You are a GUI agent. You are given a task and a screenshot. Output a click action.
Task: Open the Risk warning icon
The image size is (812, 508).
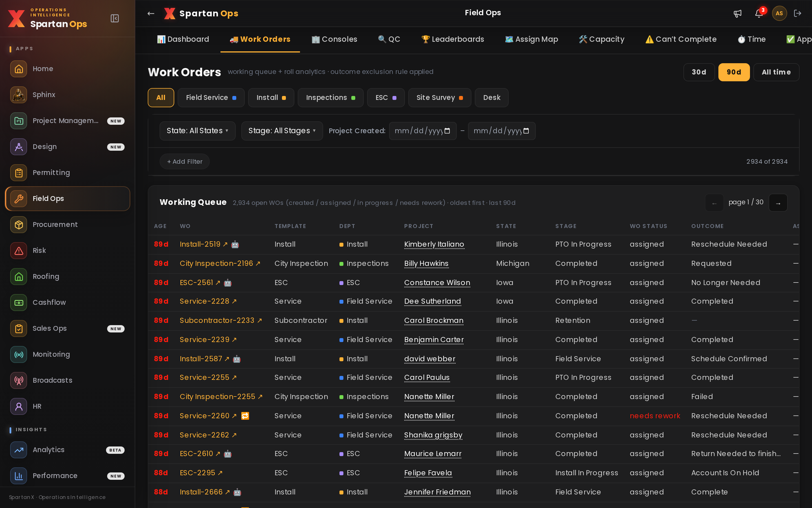click(x=19, y=251)
